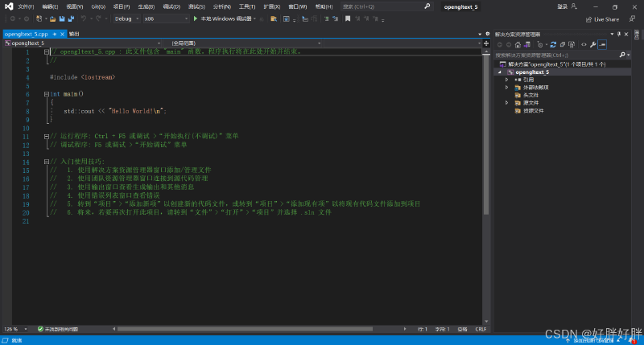Image resolution: width=644 pixels, height=345 pixels.
Task: Collapse all items in Solution Explorer
Action: click(562, 45)
